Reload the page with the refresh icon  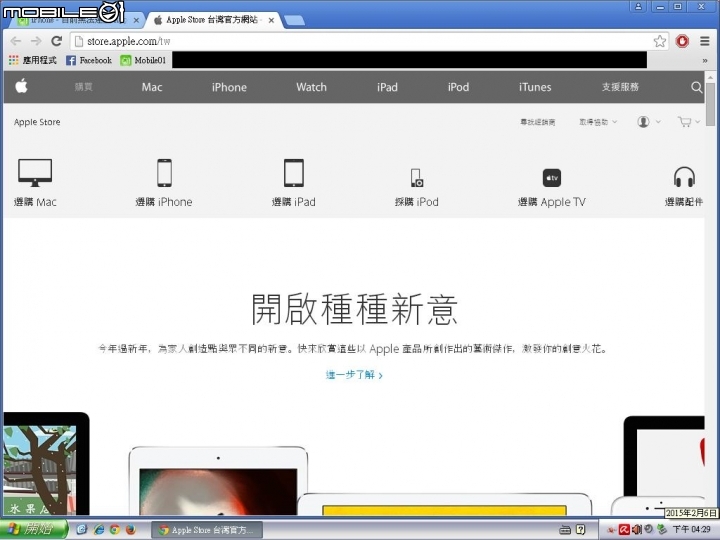point(56,41)
